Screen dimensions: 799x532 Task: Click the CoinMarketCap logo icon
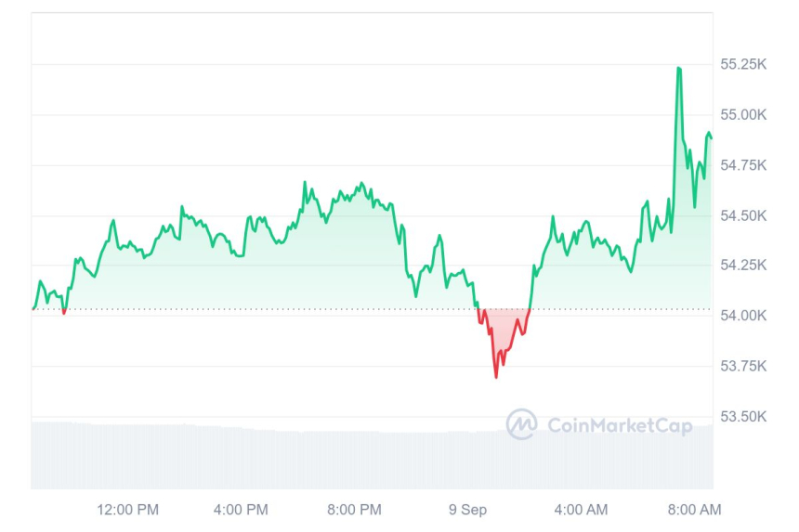coord(521,424)
